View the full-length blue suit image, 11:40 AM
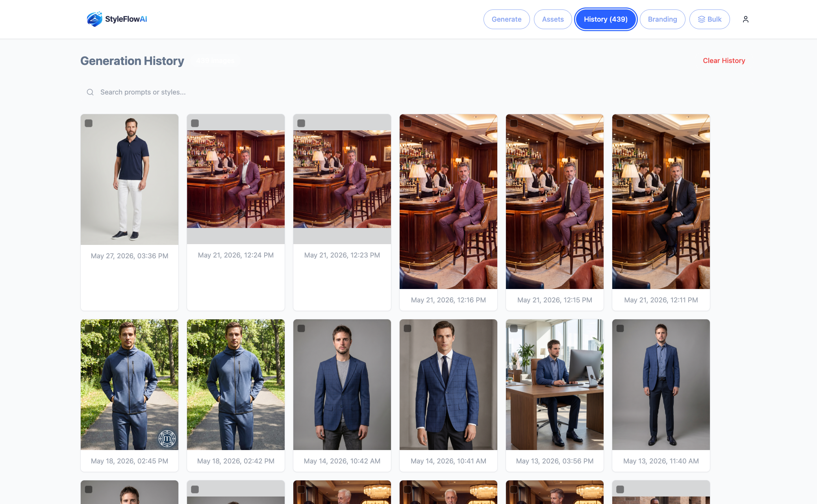 coord(661,385)
